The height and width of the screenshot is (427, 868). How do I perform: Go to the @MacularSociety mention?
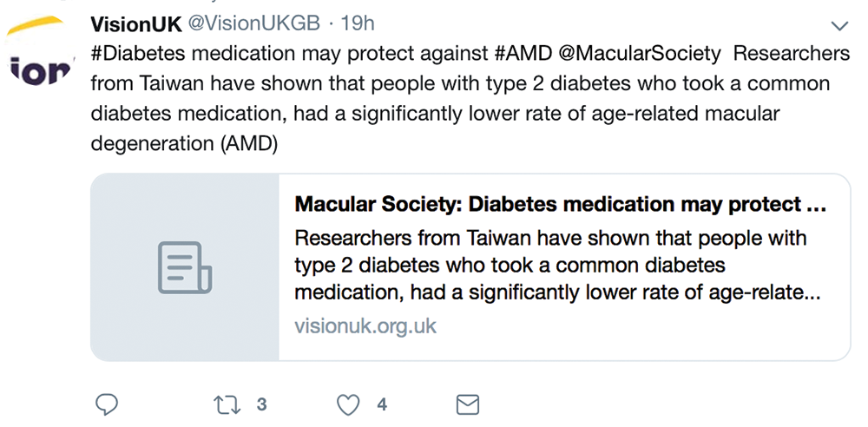tap(640, 54)
